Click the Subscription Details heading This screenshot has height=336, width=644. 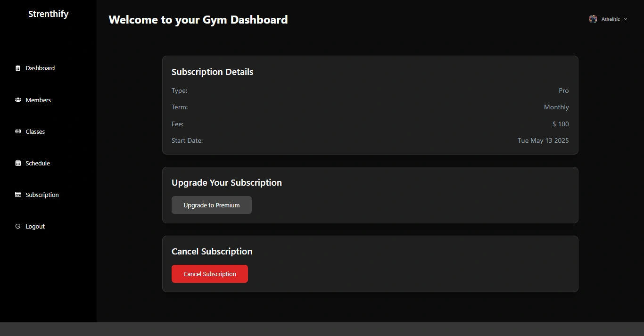213,72
